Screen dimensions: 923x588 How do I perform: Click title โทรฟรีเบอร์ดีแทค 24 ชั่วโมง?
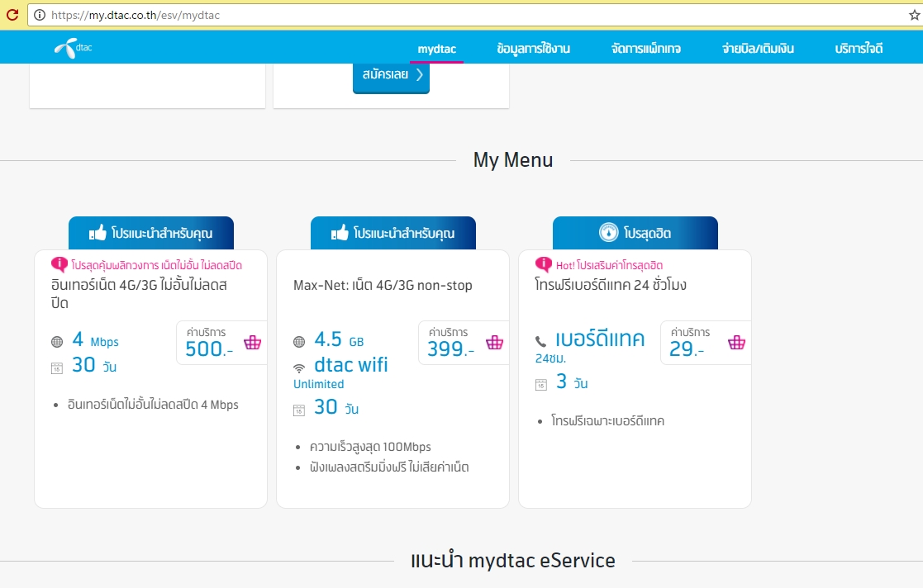611,286
